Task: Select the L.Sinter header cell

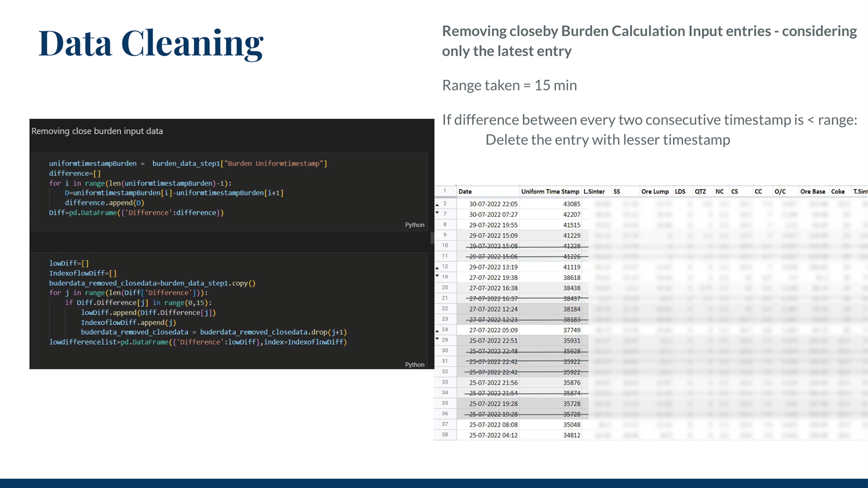Action: (597, 191)
